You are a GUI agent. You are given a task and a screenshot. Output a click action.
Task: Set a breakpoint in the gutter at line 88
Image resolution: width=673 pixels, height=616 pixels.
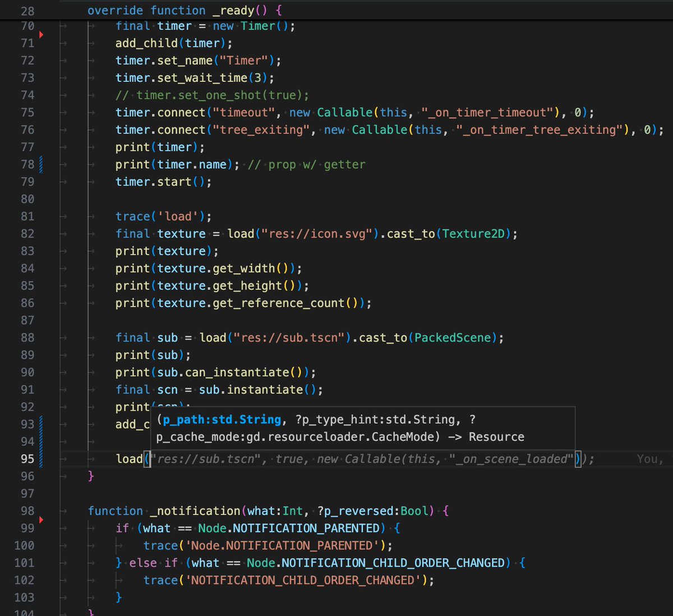tap(41, 337)
